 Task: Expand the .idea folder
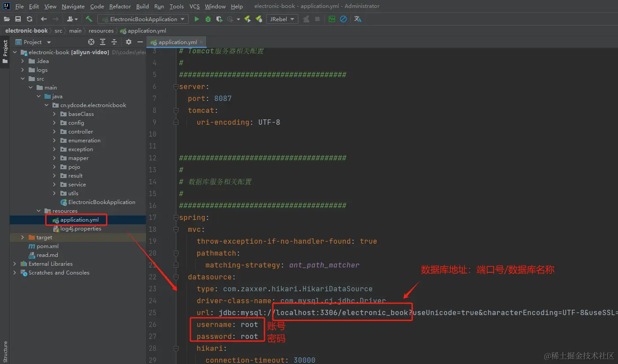tap(22, 61)
